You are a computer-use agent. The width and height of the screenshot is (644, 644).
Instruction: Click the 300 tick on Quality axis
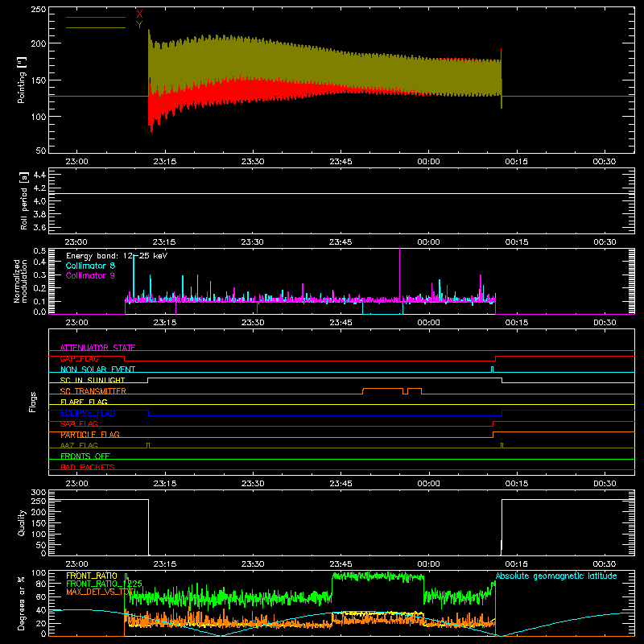[39, 492]
